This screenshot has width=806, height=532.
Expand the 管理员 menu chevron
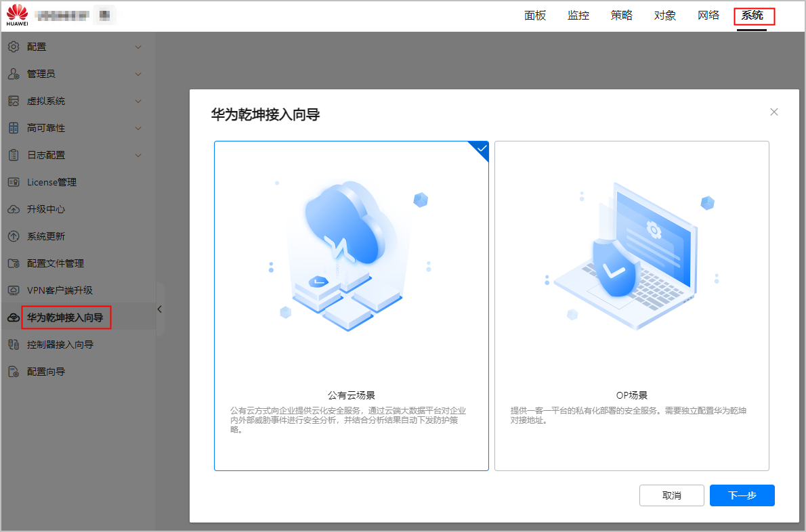138,74
